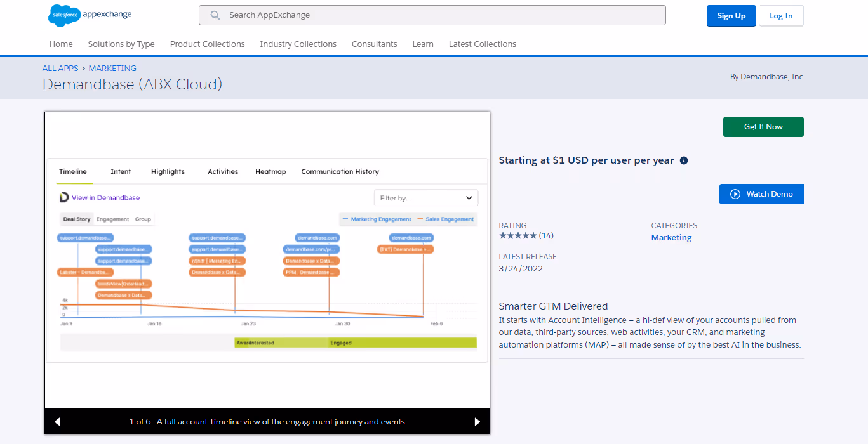The width and height of the screenshot is (868, 444).
Task: Open Latest Collections menu item
Action: [x=483, y=44]
